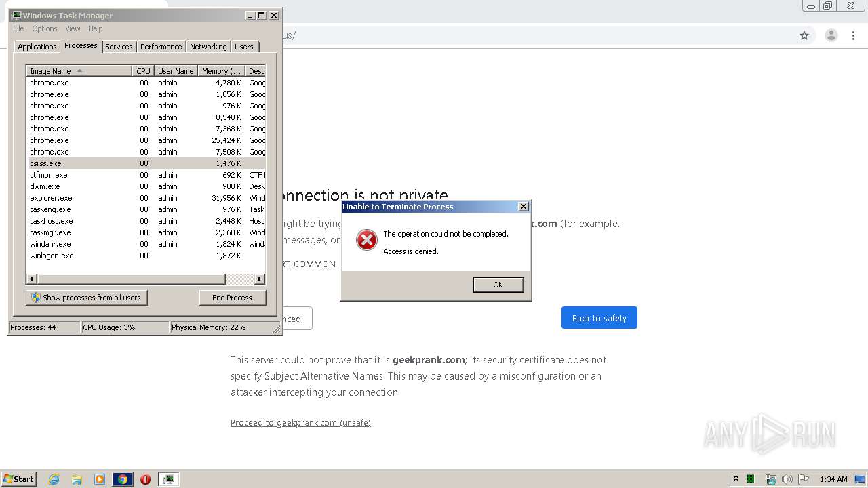Open the network tray icon
The height and width of the screenshot is (488, 868).
click(770, 479)
